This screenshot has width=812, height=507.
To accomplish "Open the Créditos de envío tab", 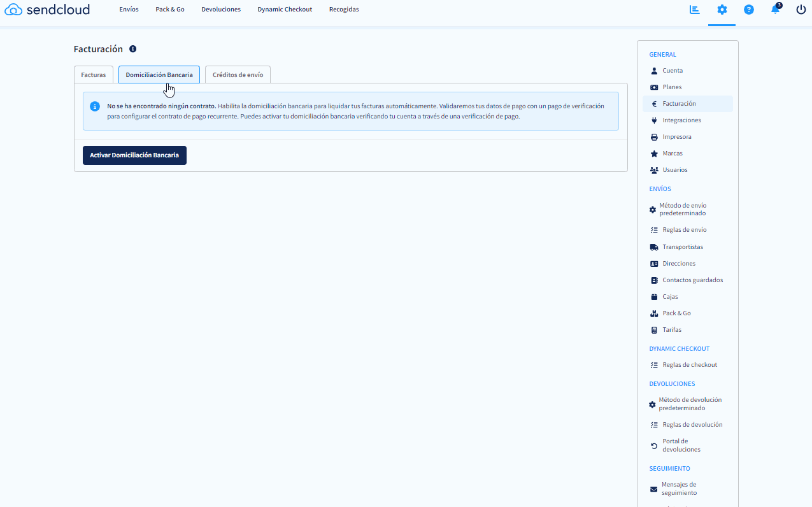I will pyautogui.click(x=238, y=75).
